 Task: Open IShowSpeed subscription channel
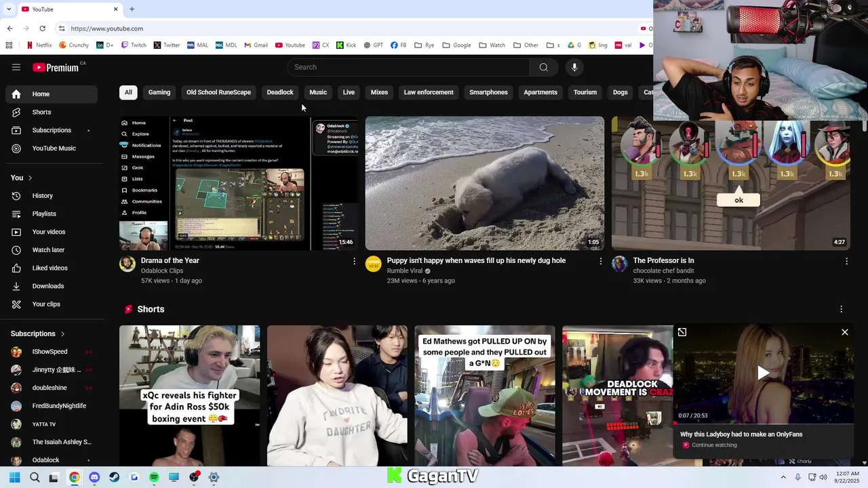pyautogui.click(x=52, y=352)
